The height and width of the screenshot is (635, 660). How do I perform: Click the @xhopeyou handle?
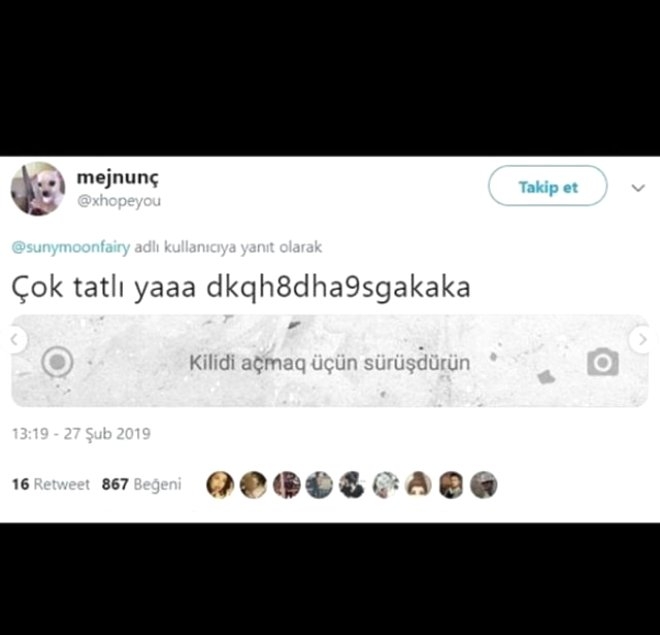(x=119, y=201)
